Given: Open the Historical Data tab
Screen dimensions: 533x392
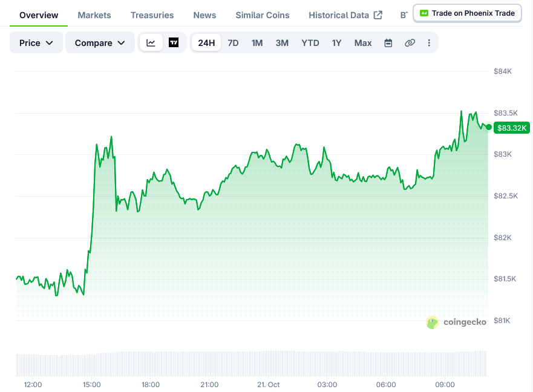Looking at the screenshot, I should click(345, 15).
